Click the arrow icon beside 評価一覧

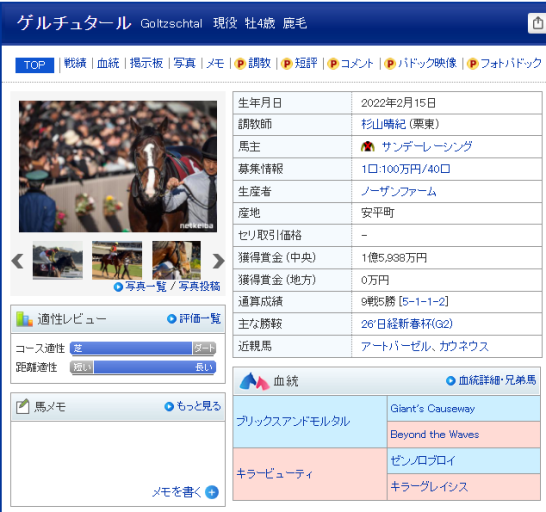(x=172, y=319)
